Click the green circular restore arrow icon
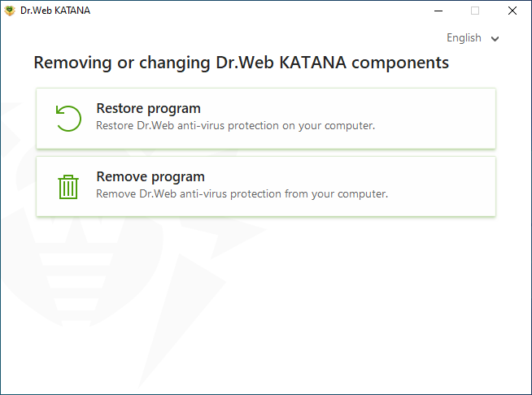532x395 pixels. 68,119
